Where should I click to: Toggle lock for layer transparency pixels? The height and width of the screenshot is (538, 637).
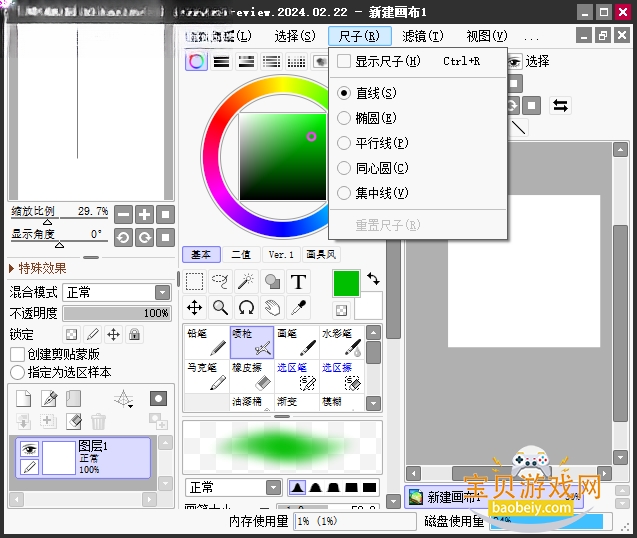pyautogui.click(x=72, y=334)
